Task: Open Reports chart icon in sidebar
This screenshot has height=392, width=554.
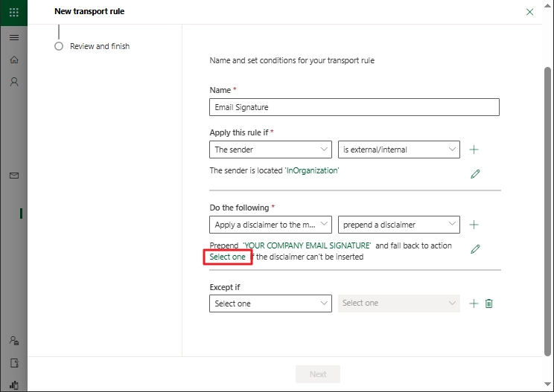Action: pos(14,385)
